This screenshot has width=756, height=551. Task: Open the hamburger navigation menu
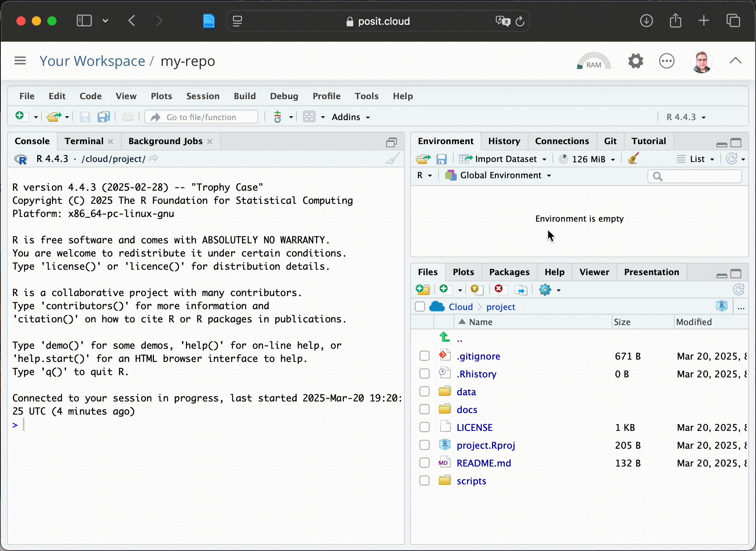pos(20,60)
